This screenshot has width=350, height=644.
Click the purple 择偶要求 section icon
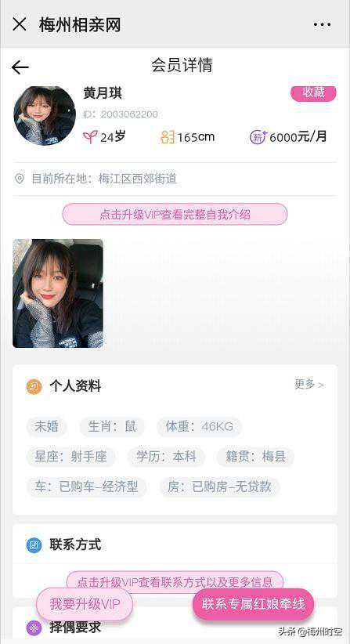click(34, 628)
